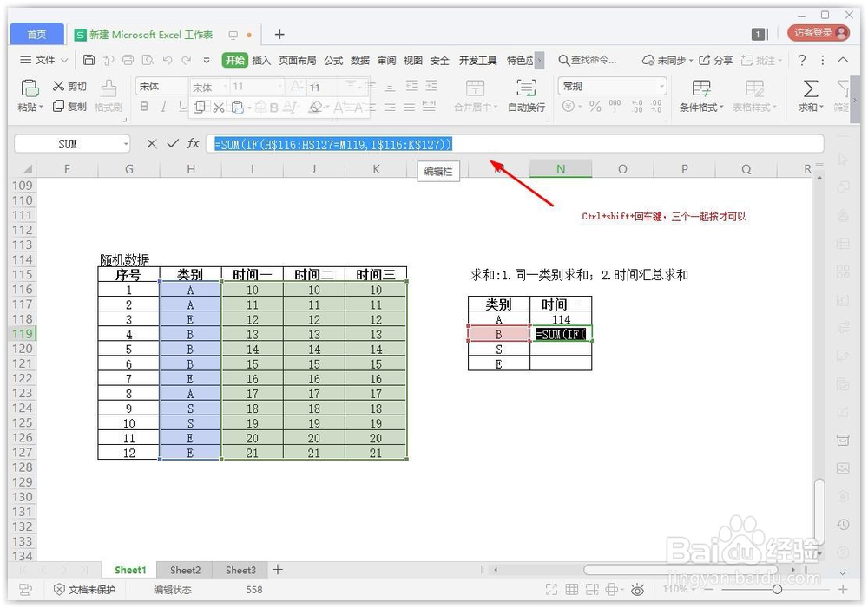Cancel the formula entry with X
This screenshot has height=608, width=868.
(152, 144)
